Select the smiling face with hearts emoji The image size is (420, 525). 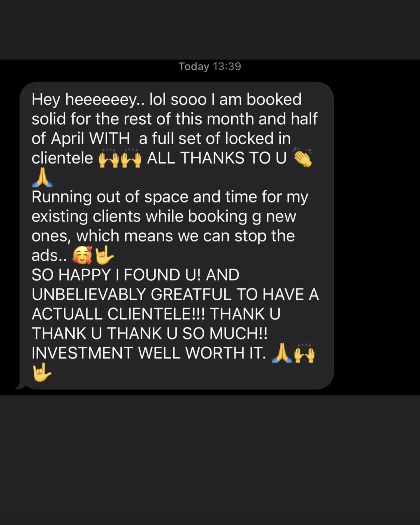point(82,255)
